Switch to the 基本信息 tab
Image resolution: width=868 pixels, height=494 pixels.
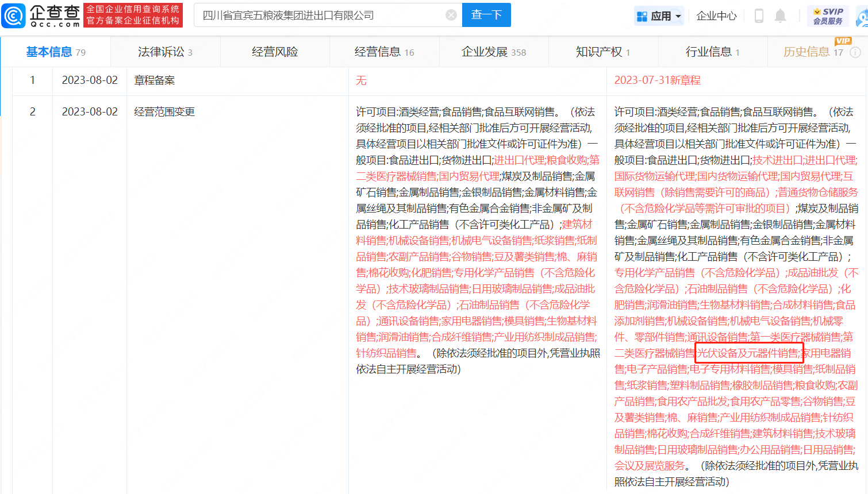point(55,52)
